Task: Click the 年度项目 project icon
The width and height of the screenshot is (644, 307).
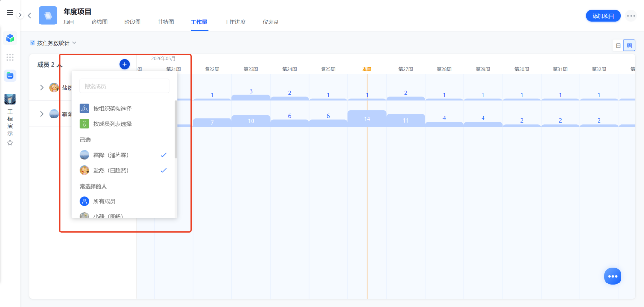Action: tap(48, 15)
